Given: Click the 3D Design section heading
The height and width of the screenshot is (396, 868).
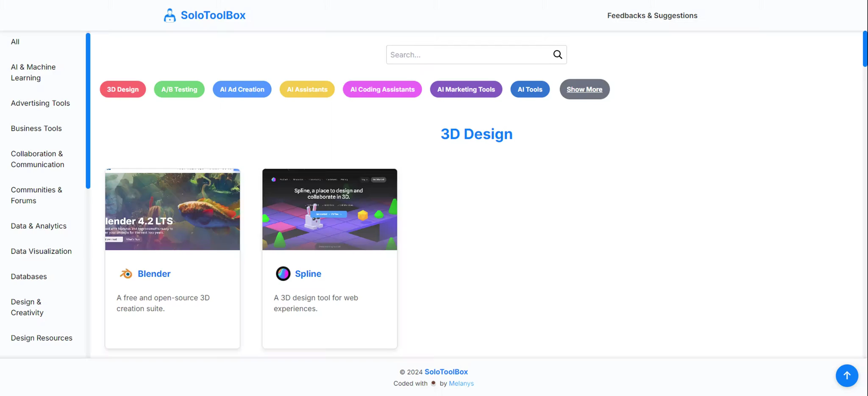Looking at the screenshot, I should (476, 134).
